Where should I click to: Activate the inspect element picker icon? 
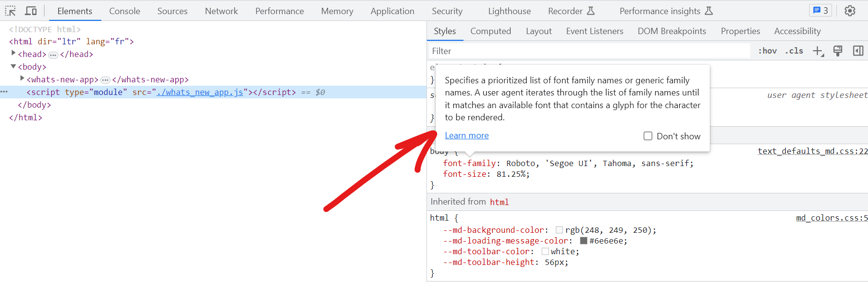coord(10,11)
